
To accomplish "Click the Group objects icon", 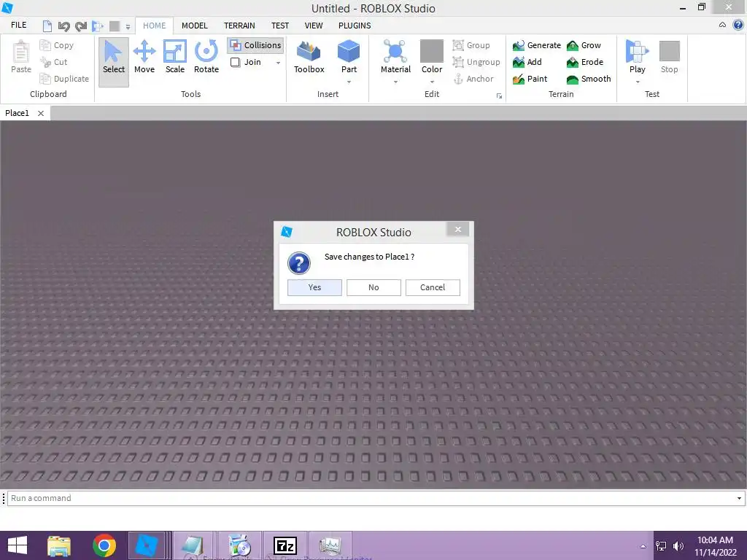I will (x=458, y=45).
